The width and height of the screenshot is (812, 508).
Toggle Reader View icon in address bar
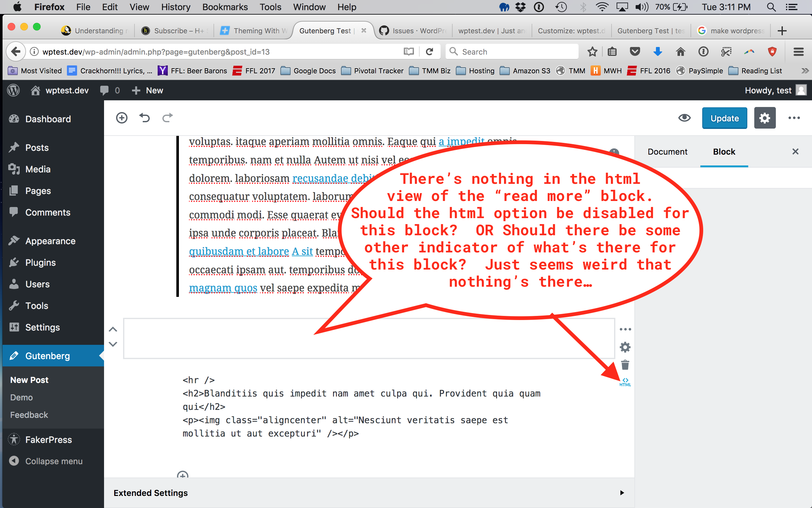pyautogui.click(x=409, y=52)
